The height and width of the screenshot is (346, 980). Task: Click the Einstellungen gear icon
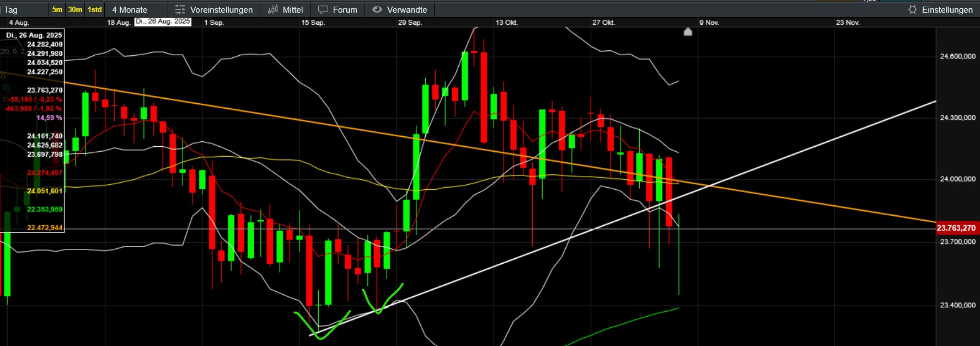(913, 10)
